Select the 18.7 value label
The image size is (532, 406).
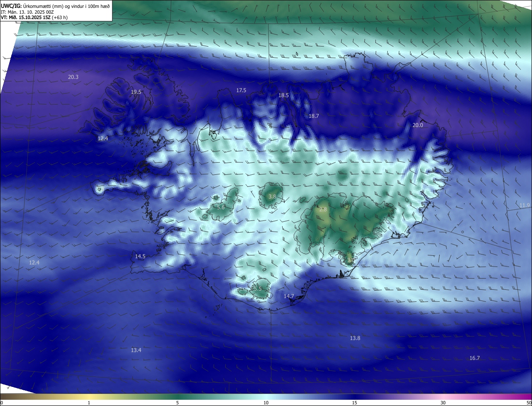[x=313, y=116]
